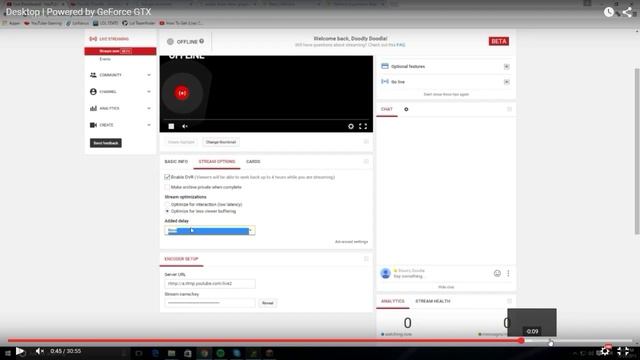Stop the stream preview player
640x360 pixels.
coord(171,127)
